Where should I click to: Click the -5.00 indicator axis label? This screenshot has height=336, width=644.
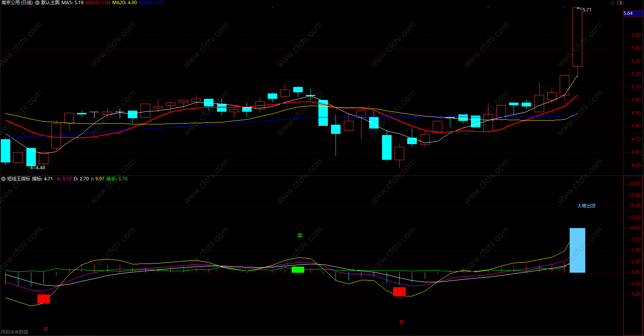click(x=635, y=294)
